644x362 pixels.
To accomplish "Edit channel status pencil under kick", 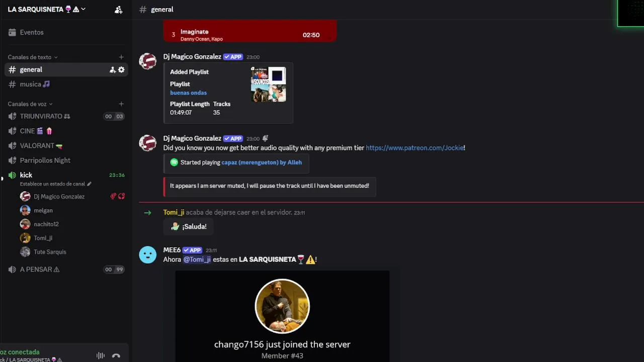I will click(x=89, y=184).
